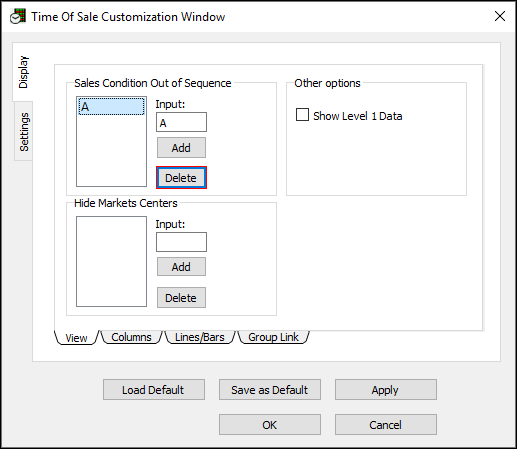
Task: Click the Sales Condition Input field
Action: 181,122
